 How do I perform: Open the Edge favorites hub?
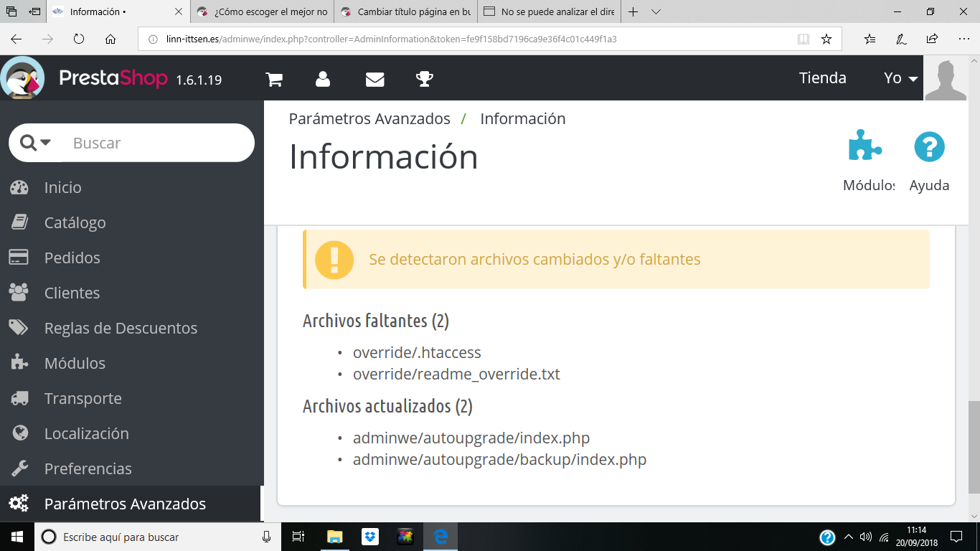(x=870, y=39)
